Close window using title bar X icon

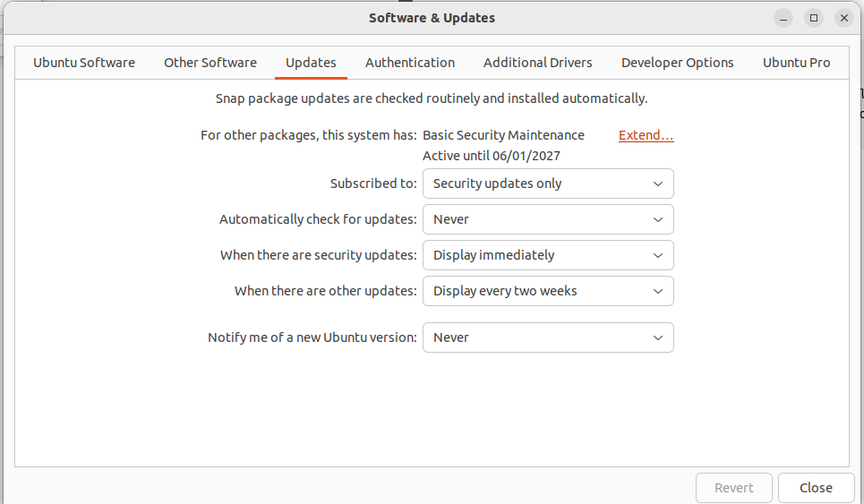(844, 18)
